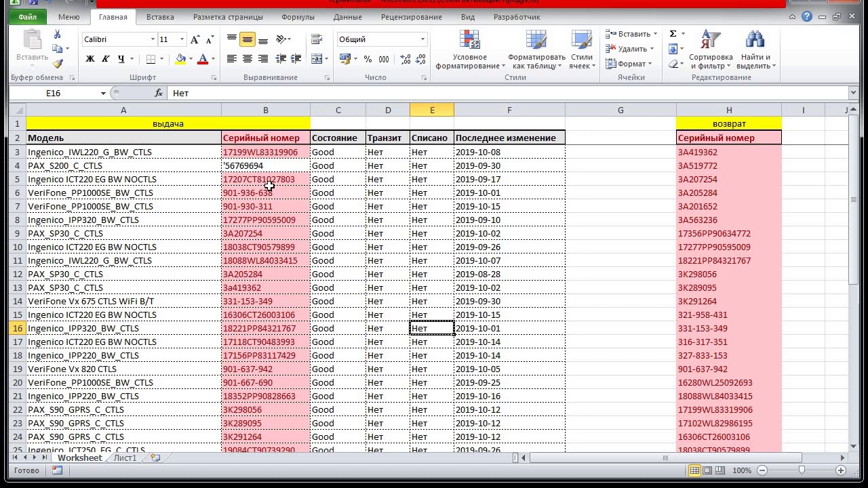Click the insert new worksheet tab button
Image resolution: width=868 pixels, height=488 pixels.
pyautogui.click(x=155, y=458)
